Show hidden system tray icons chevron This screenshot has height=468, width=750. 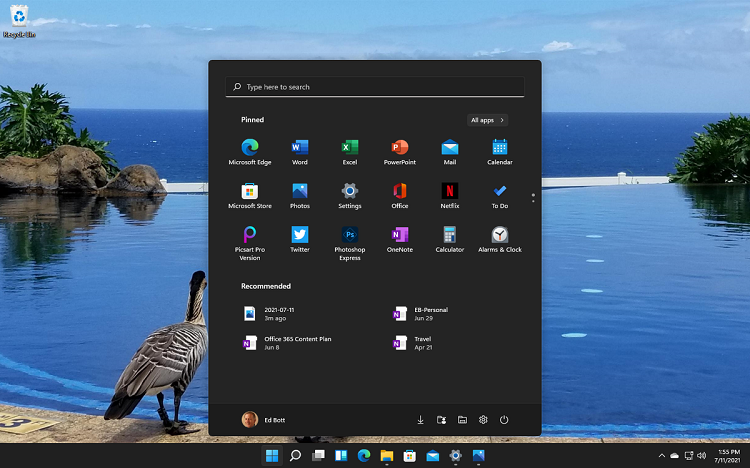(x=661, y=456)
